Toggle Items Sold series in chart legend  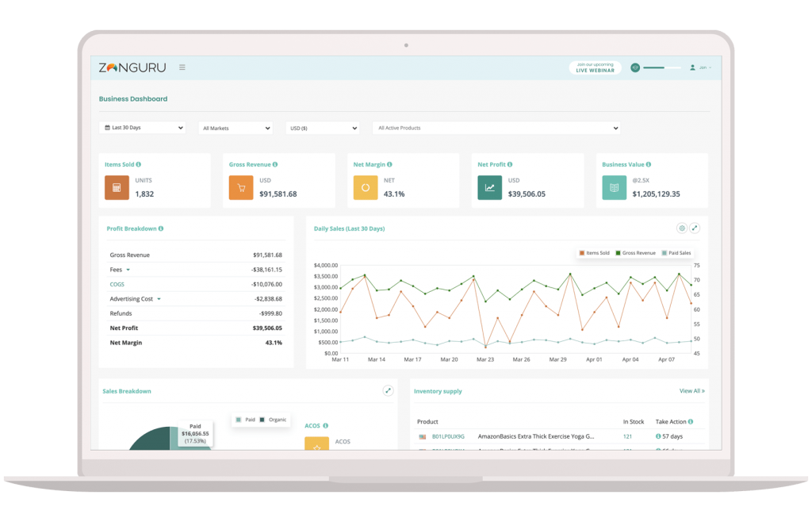coord(595,253)
